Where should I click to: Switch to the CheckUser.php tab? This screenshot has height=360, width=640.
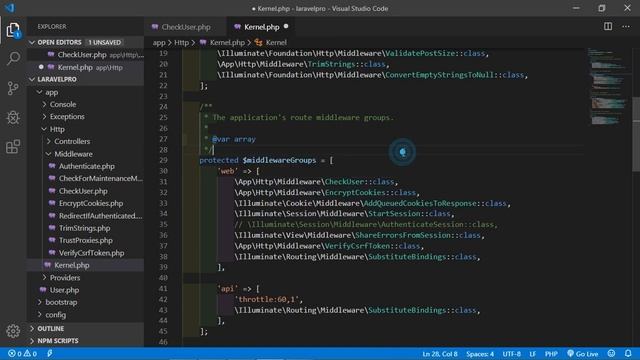click(x=186, y=27)
